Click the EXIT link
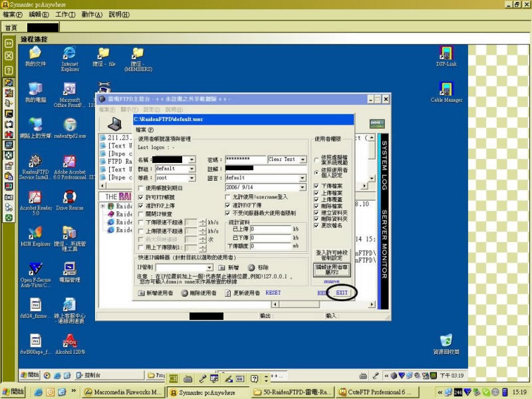The width and height of the screenshot is (532, 399). pyautogui.click(x=342, y=293)
